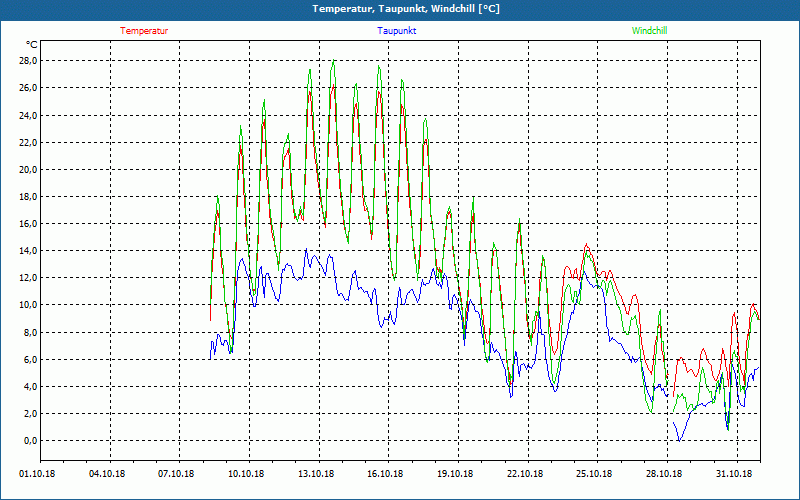The height and width of the screenshot is (500, 800).
Task: Select the 0,0 y-axis value
Action: tap(30, 440)
